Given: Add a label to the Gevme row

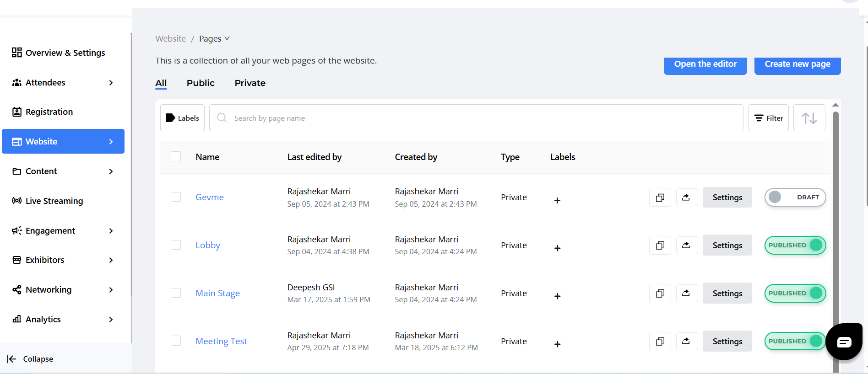Looking at the screenshot, I should [557, 201].
